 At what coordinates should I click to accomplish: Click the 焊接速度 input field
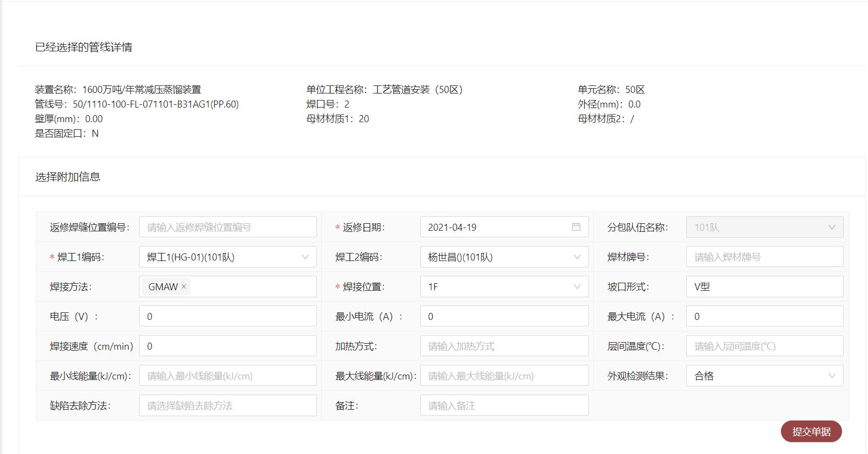click(228, 346)
